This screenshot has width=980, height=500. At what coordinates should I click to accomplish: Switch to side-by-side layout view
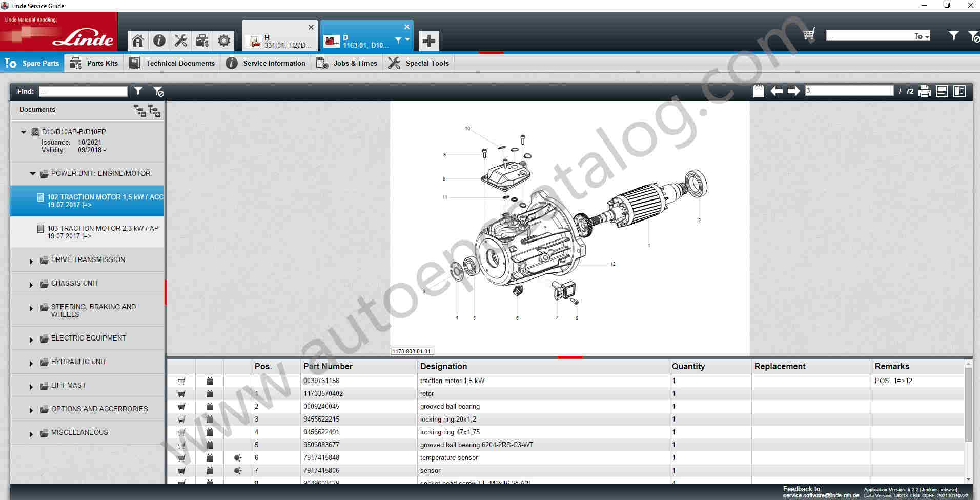pos(959,91)
